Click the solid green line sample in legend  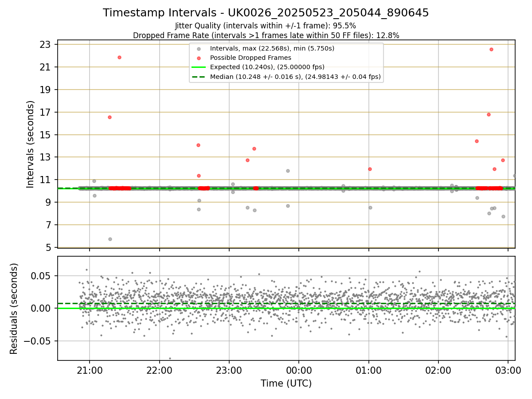(x=199, y=67)
